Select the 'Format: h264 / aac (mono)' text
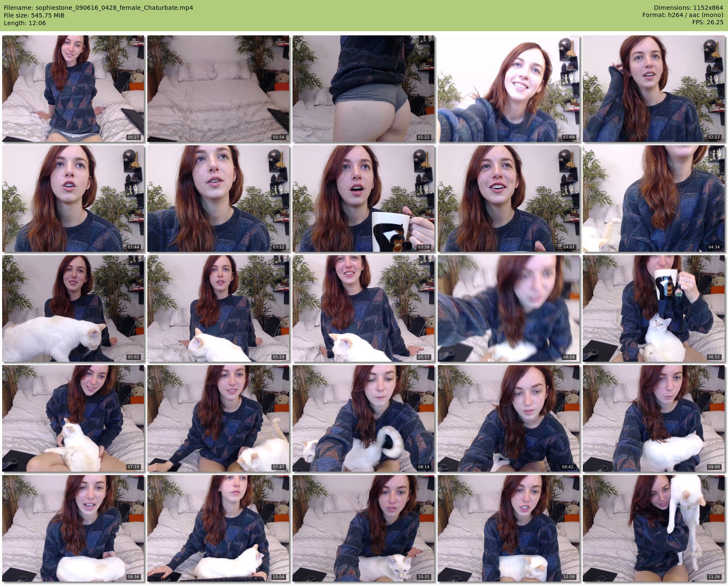The width and height of the screenshot is (728, 585). pos(683,15)
